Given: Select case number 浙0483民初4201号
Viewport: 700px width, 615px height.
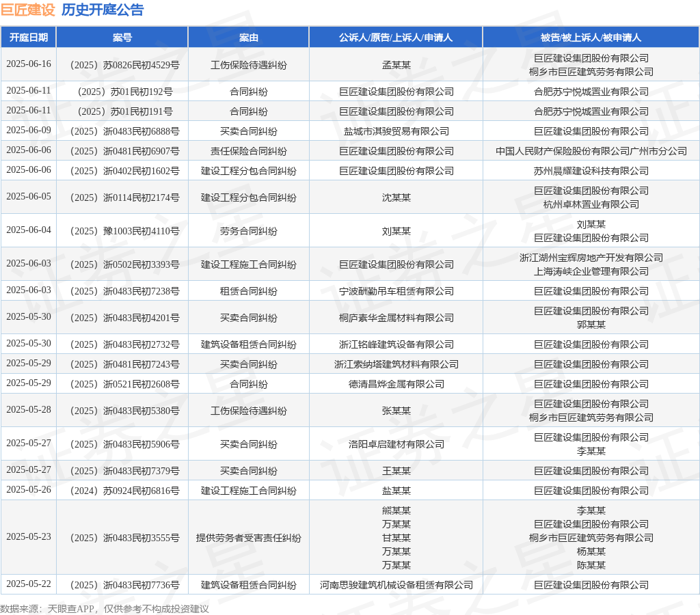Looking at the screenshot, I should (x=125, y=318).
